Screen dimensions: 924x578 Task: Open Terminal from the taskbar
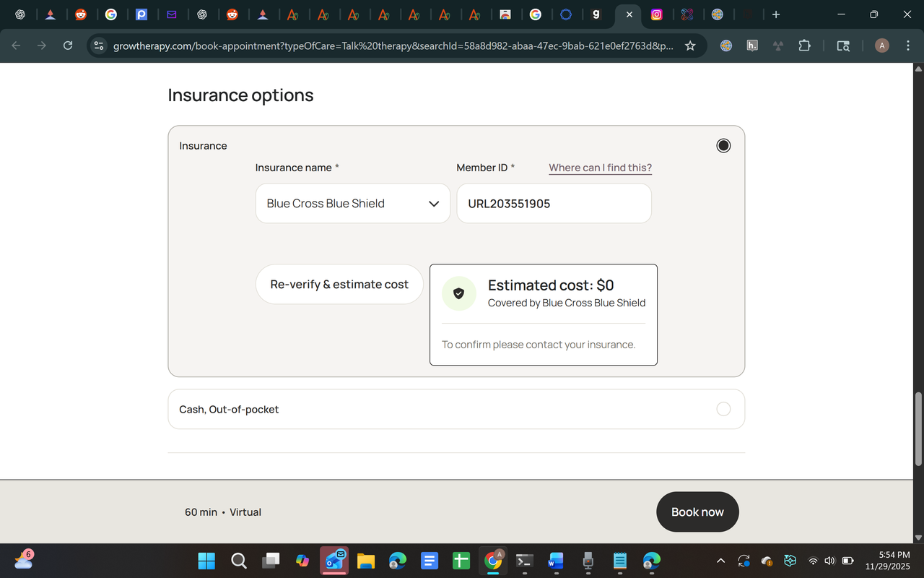pyautogui.click(x=525, y=561)
